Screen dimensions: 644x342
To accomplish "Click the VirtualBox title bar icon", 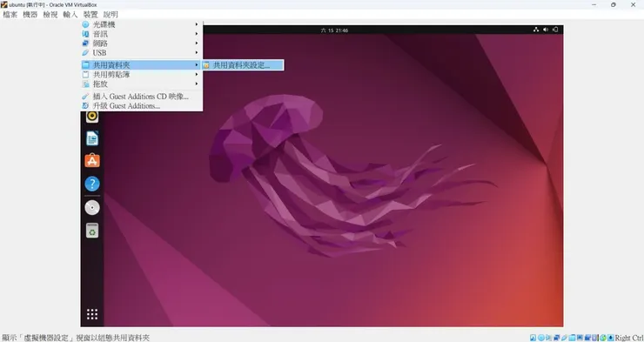I will pyautogui.click(x=3, y=4).
